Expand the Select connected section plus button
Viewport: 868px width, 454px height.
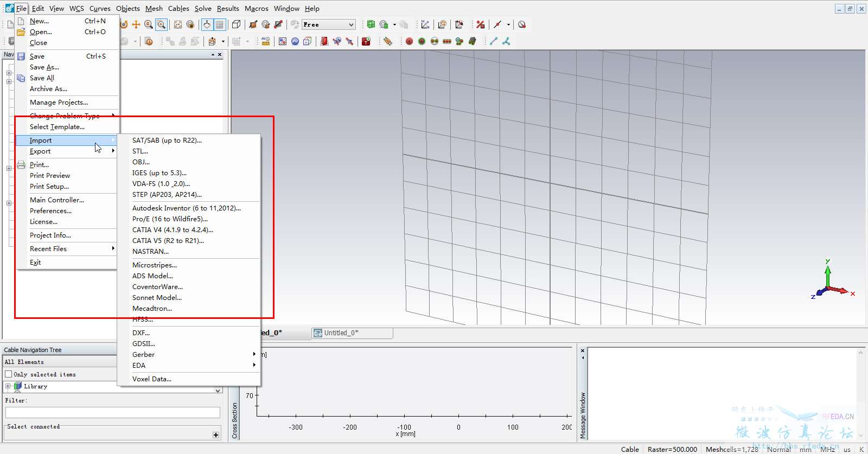[216, 434]
